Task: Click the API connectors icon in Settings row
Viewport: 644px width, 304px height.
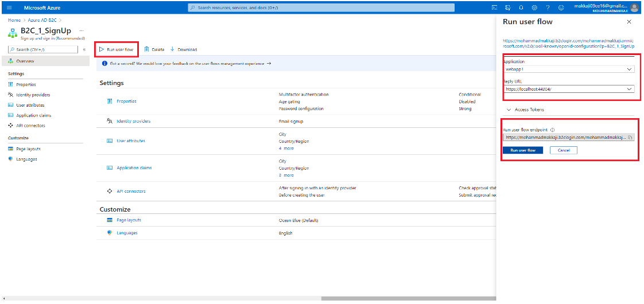Action: coord(110,191)
